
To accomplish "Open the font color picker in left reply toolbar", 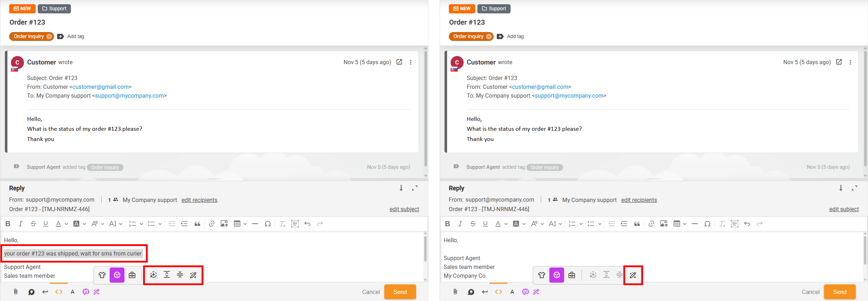I will (66, 224).
